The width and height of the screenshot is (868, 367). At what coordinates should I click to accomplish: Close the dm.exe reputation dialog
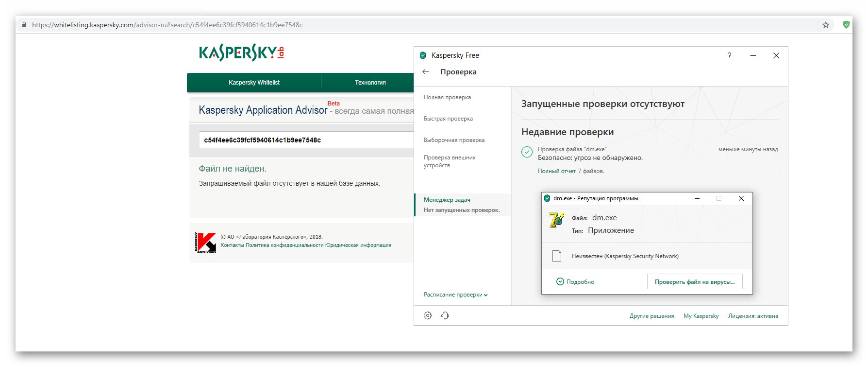(741, 198)
